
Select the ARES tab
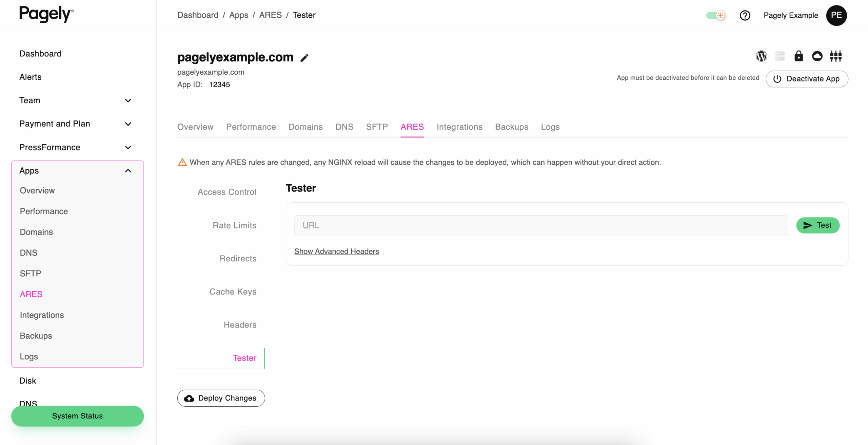pos(412,127)
